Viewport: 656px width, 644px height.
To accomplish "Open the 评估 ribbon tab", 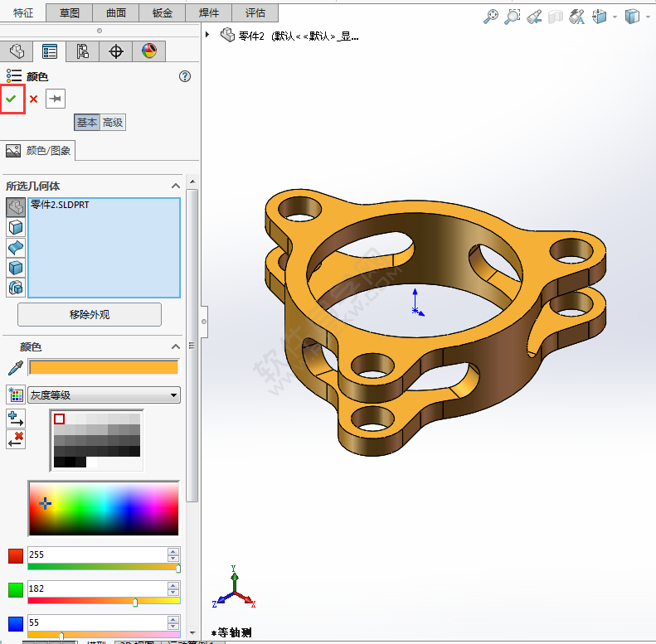I will tap(255, 13).
